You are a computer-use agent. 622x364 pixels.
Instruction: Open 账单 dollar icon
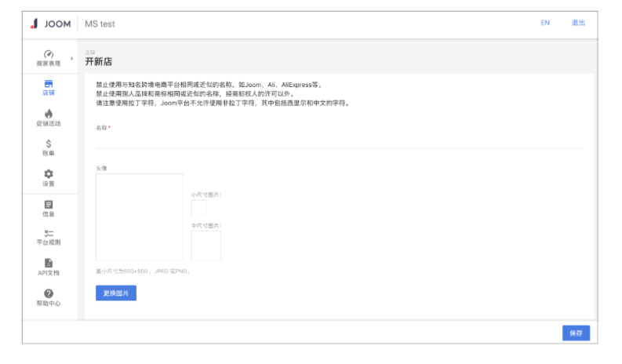[x=49, y=144]
